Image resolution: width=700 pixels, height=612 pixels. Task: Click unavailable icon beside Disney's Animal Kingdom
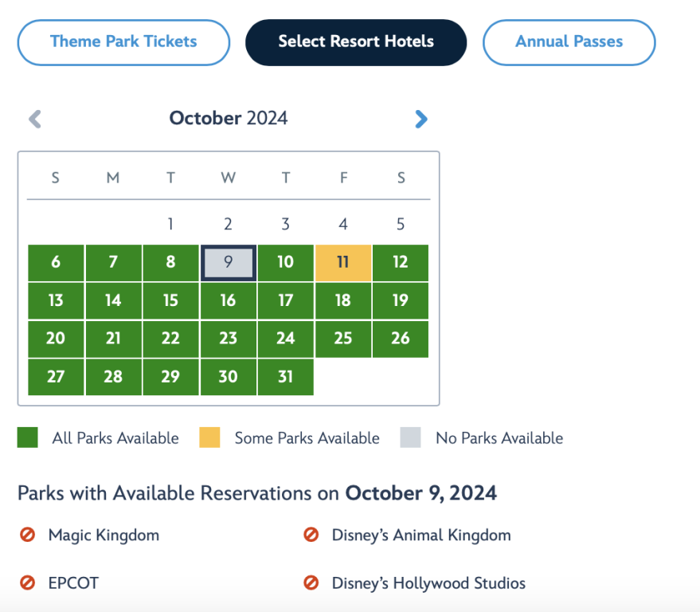point(311,535)
